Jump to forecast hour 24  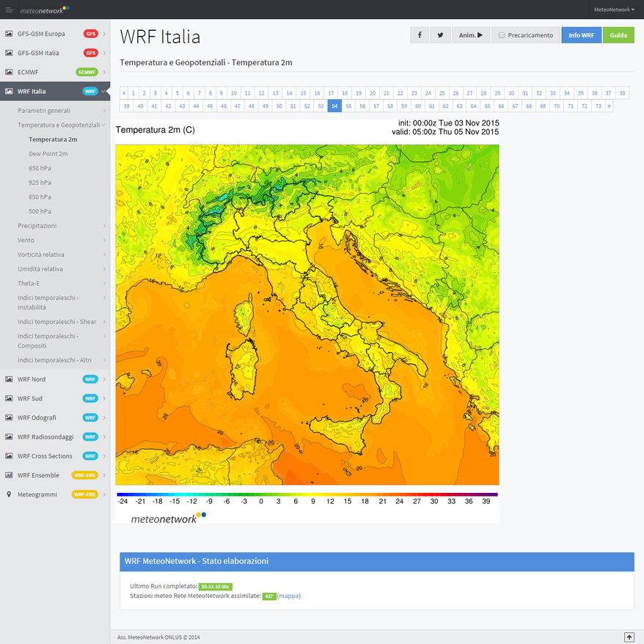pyautogui.click(x=428, y=93)
